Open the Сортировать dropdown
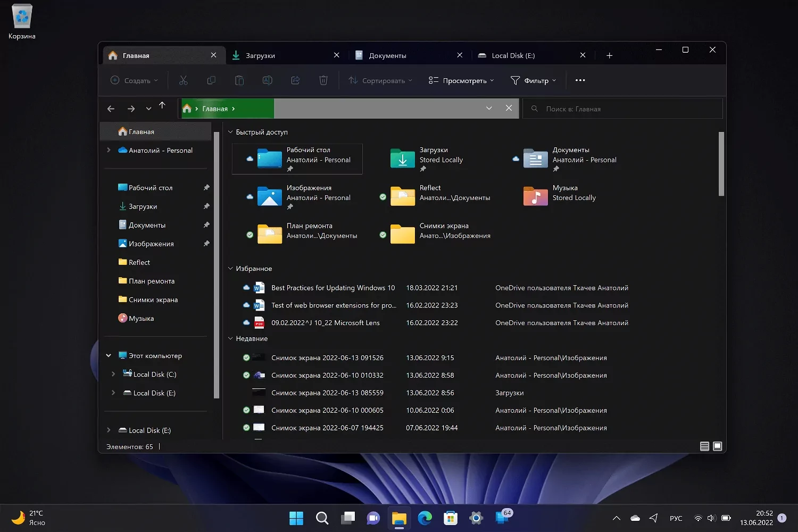 pyautogui.click(x=380, y=80)
